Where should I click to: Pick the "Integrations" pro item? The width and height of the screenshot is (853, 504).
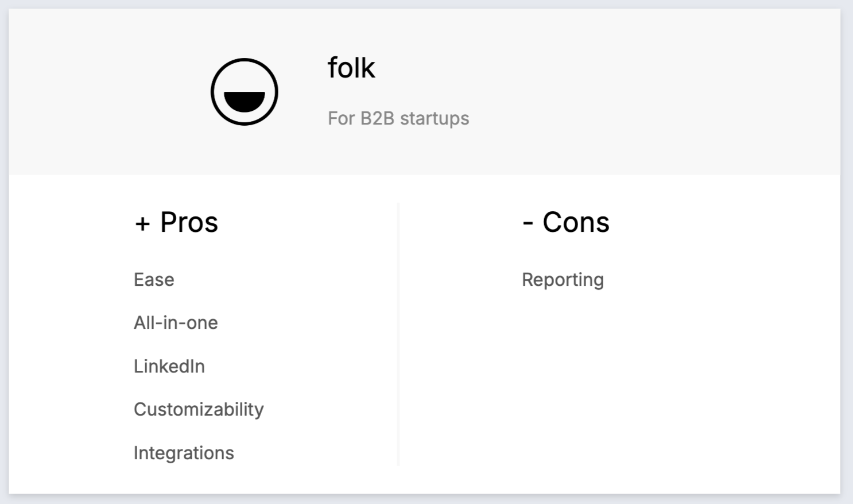tap(184, 453)
